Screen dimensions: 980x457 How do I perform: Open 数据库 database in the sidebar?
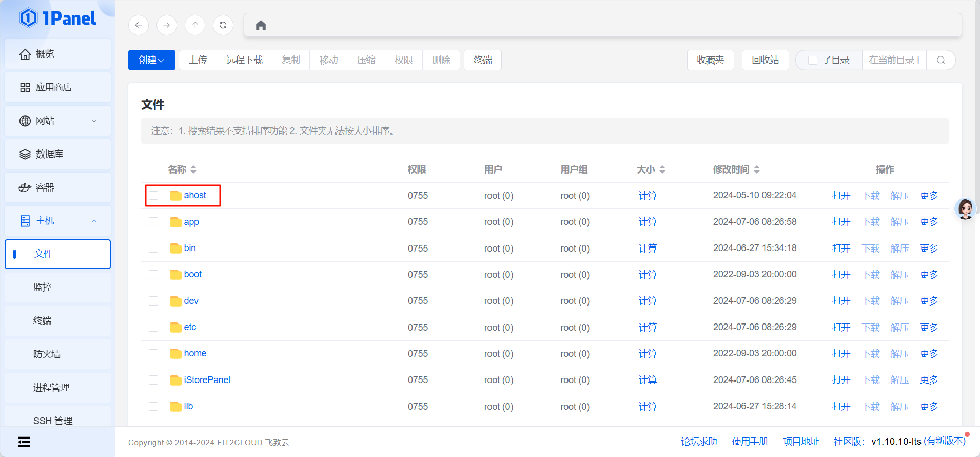57,154
